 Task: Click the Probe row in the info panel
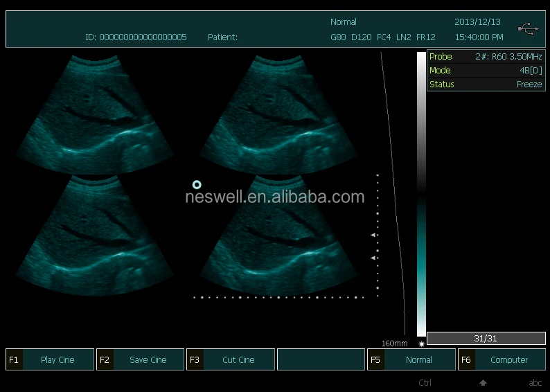coord(486,57)
